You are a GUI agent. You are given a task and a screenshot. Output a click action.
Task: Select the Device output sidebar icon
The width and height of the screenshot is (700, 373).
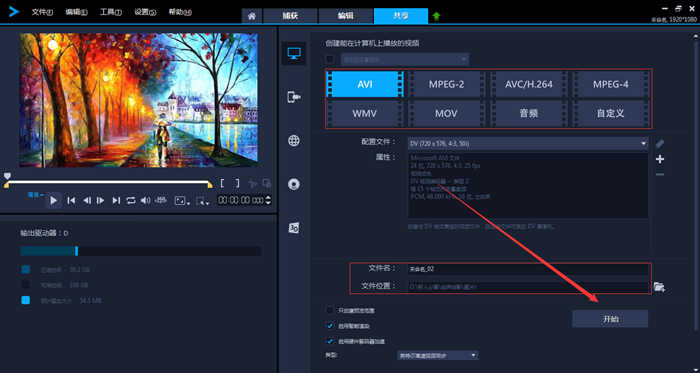click(x=294, y=97)
